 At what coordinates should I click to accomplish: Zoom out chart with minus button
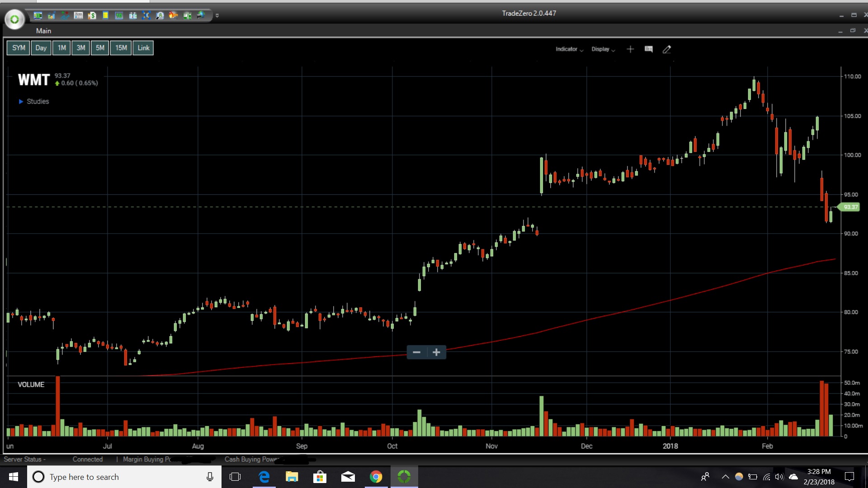[417, 352]
